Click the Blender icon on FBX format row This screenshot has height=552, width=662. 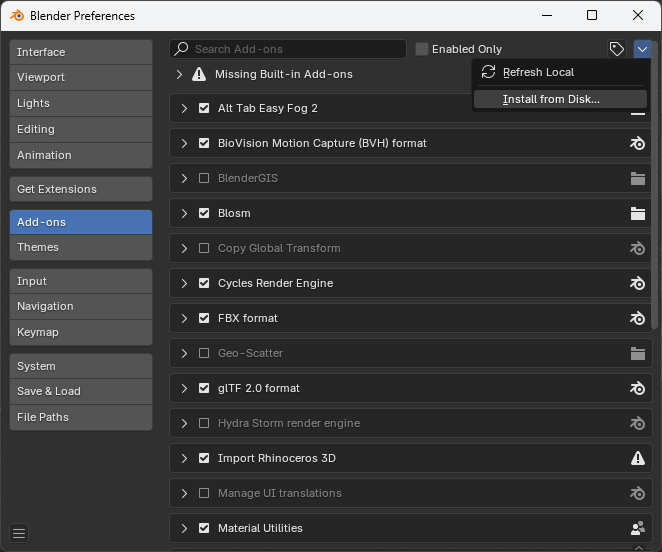[637, 318]
